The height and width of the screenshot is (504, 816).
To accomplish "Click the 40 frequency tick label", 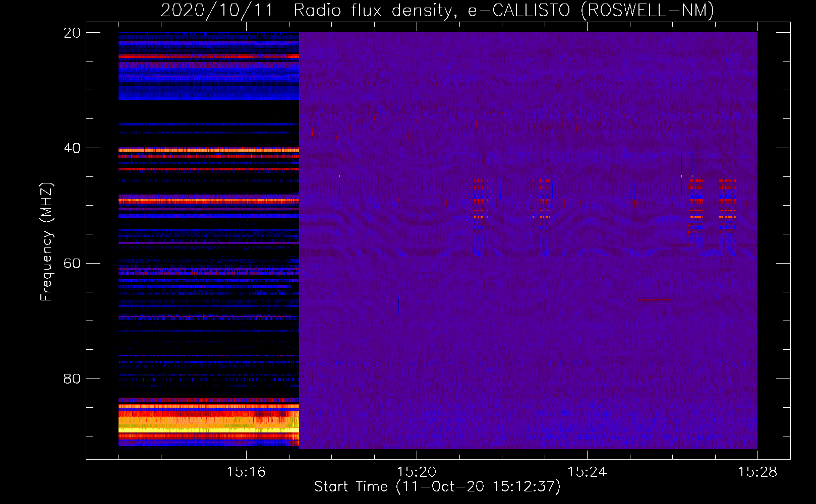I will pos(72,148).
